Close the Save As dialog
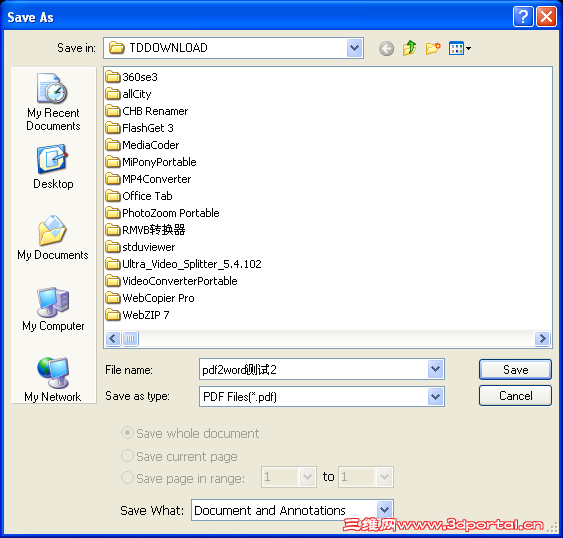 pyautogui.click(x=546, y=17)
